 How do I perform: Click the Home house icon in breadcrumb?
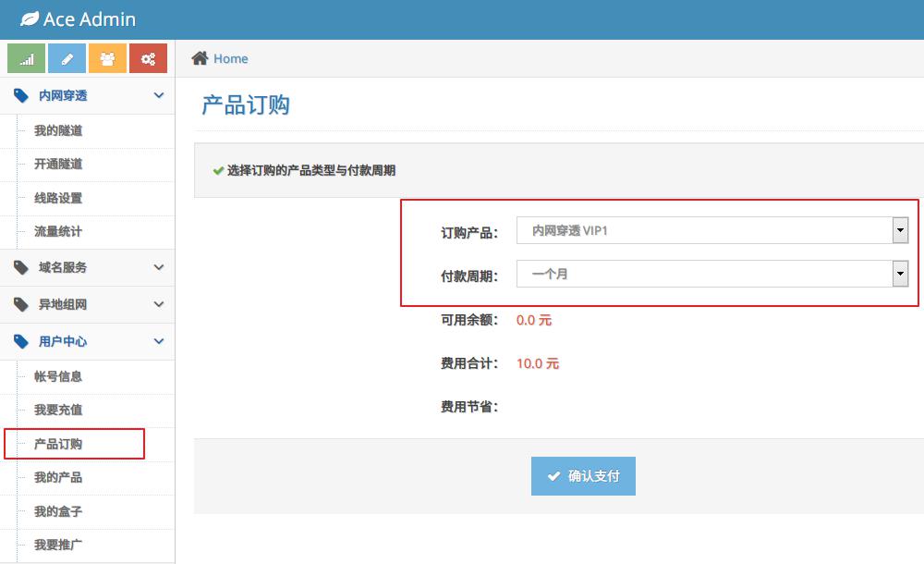pos(200,58)
